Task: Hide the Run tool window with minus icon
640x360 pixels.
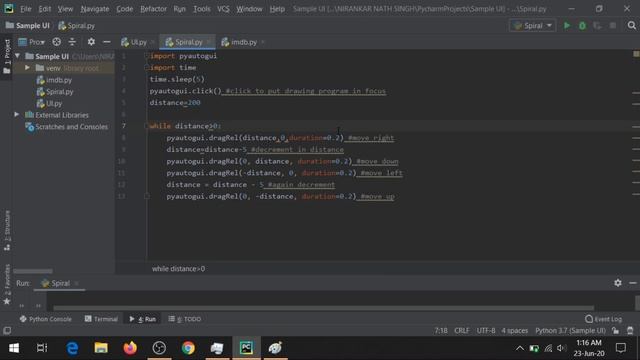Action: [x=633, y=283]
